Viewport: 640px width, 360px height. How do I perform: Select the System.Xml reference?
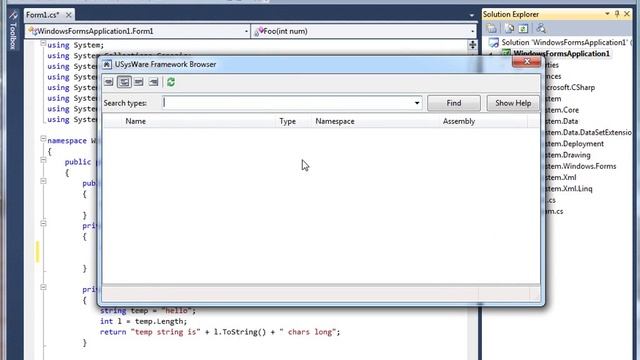tap(561, 177)
